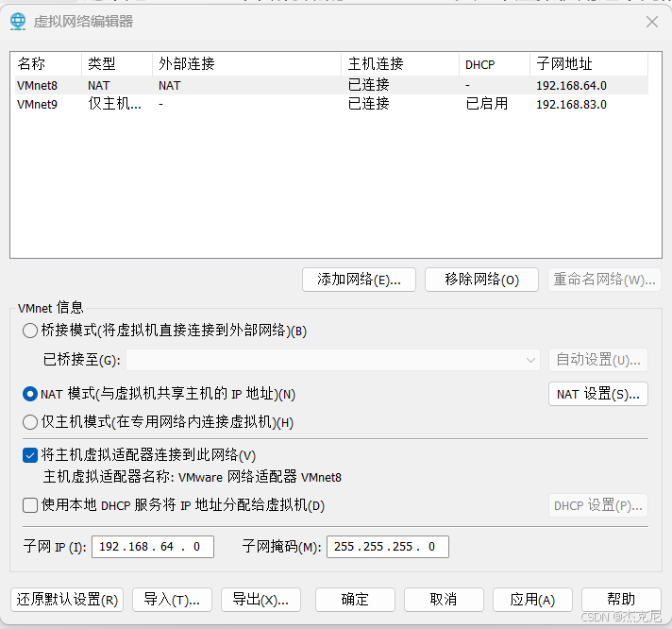Click 外部连接 column header
Screen dimensions: 672x629
pyautogui.click(x=247, y=64)
